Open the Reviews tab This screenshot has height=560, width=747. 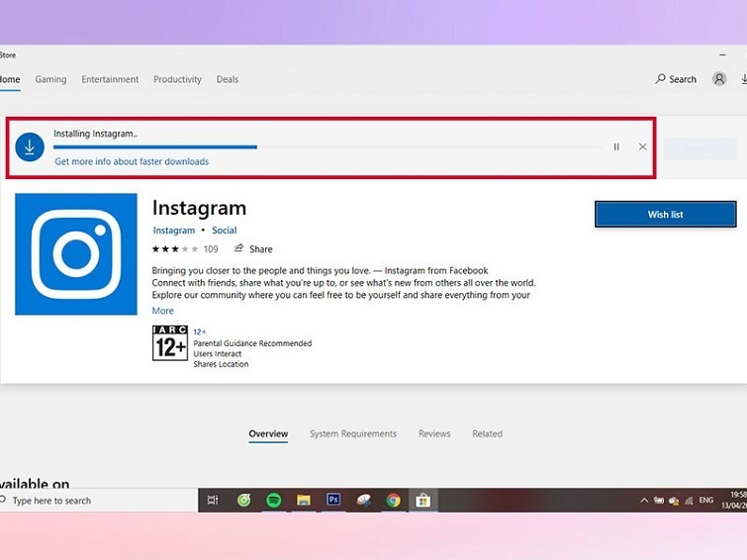click(x=434, y=433)
